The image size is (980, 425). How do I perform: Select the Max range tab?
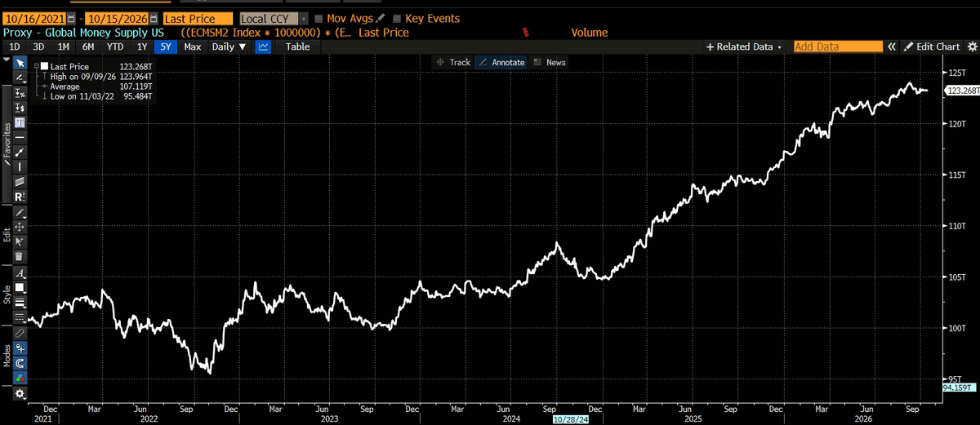193,46
